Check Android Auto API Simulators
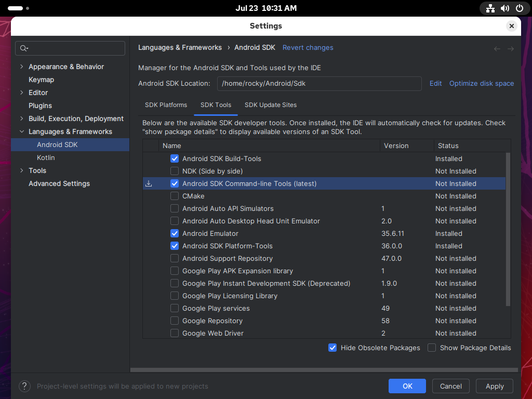The image size is (532, 399). (x=175, y=208)
